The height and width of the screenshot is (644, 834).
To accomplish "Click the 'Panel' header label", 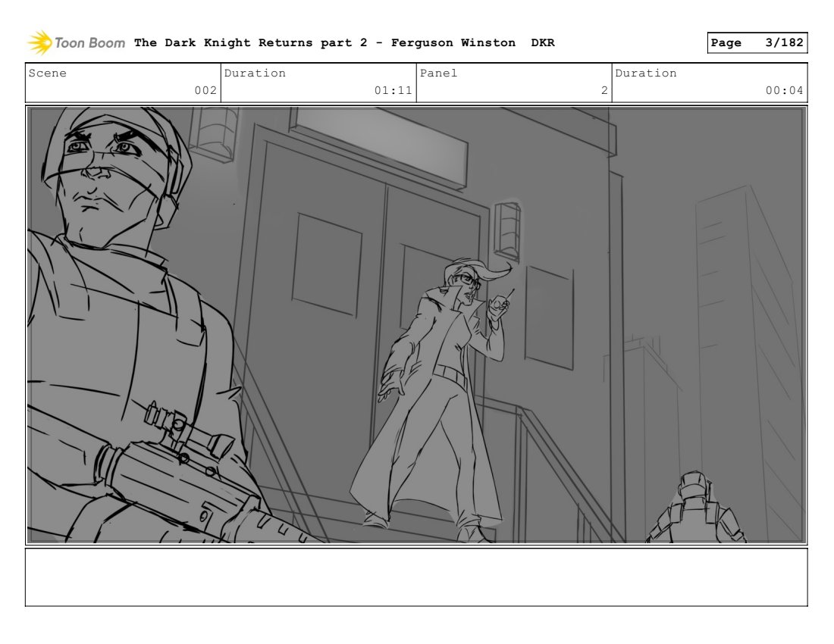I will click(438, 73).
